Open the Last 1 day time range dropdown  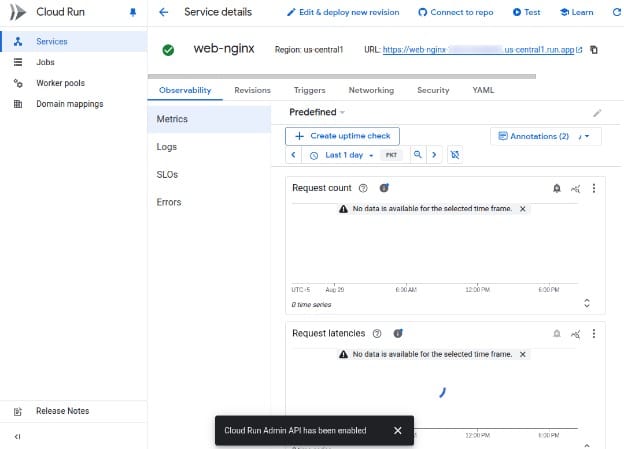[344, 155]
